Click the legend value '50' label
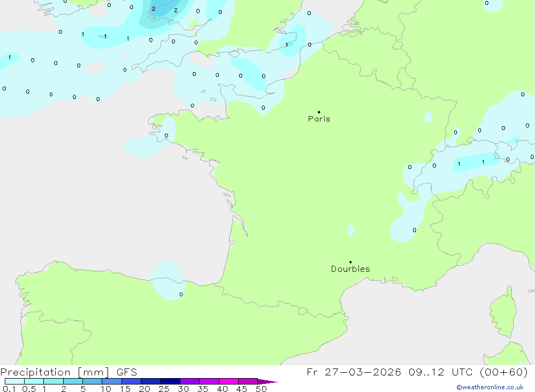The height and width of the screenshot is (392, 535). (x=261, y=389)
